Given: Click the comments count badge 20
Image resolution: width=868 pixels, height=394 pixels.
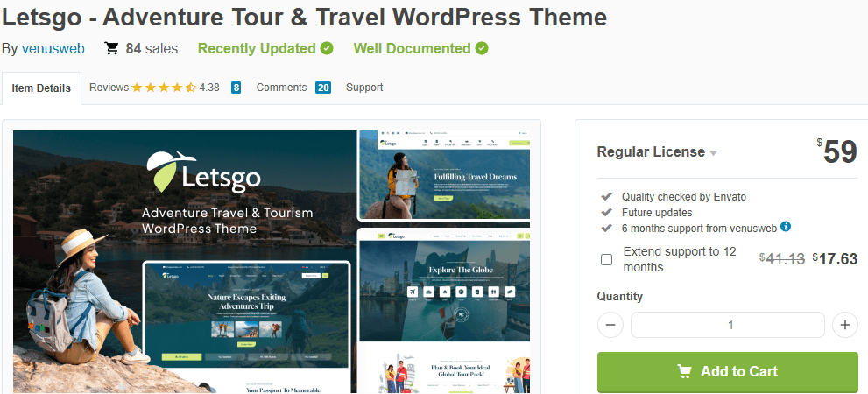Looking at the screenshot, I should (323, 88).
